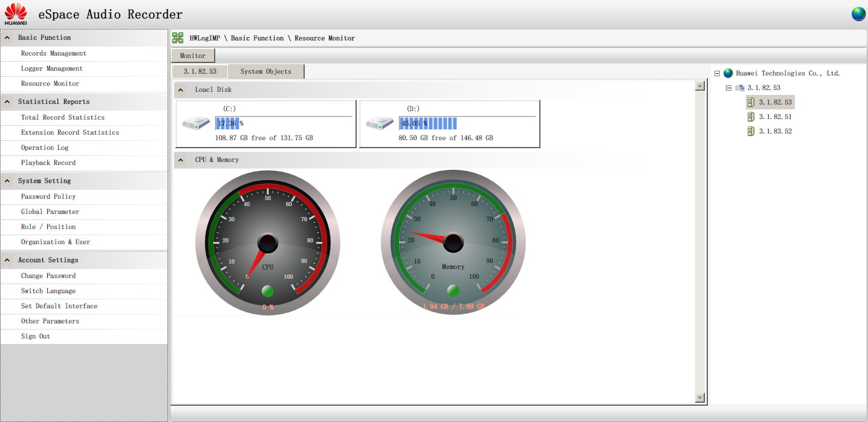
Task: Click the '0 %' CPU value
Action: [268, 307]
